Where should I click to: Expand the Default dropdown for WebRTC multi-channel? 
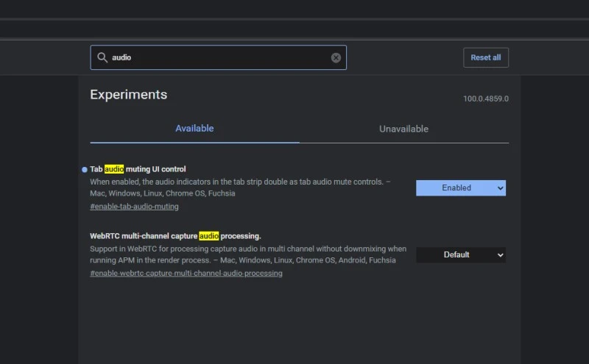click(460, 254)
